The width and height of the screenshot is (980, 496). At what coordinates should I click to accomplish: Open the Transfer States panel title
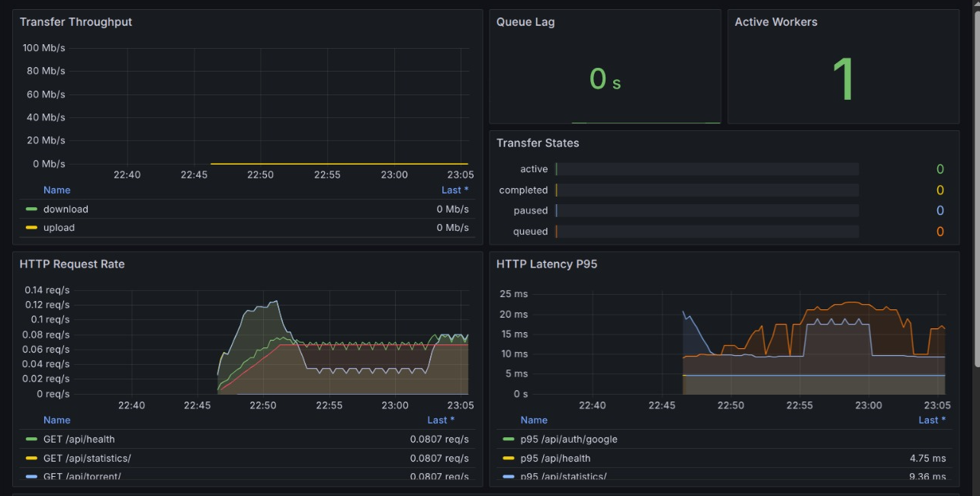538,143
